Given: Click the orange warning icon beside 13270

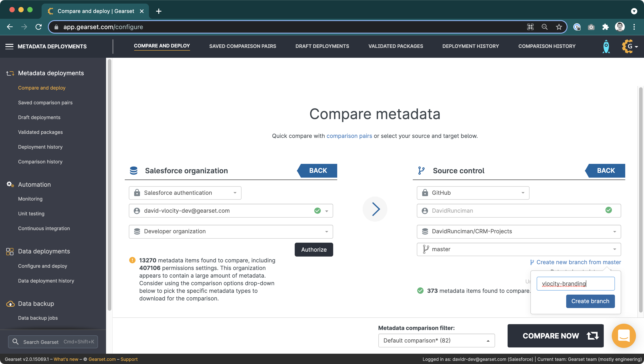Looking at the screenshot, I should [132, 260].
